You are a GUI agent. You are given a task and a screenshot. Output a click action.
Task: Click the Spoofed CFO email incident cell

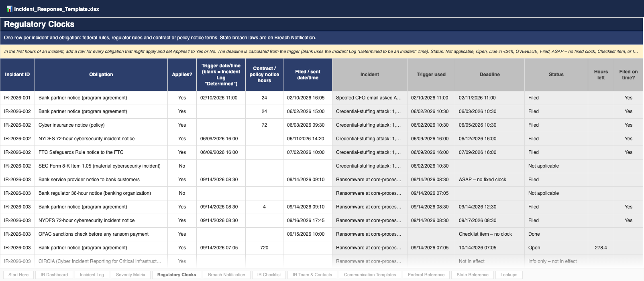[x=370, y=98]
